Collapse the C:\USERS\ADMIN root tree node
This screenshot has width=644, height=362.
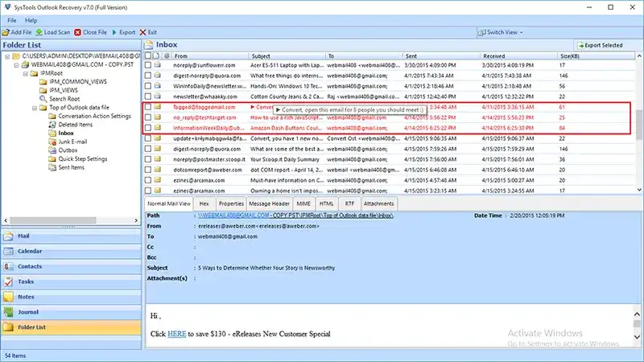click(x=7, y=56)
